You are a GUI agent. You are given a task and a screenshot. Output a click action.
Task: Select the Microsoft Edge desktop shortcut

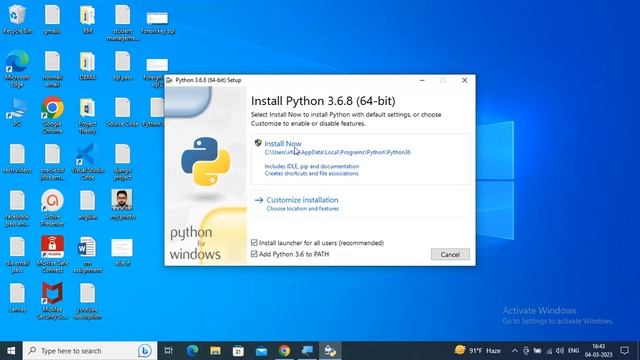pyautogui.click(x=17, y=69)
